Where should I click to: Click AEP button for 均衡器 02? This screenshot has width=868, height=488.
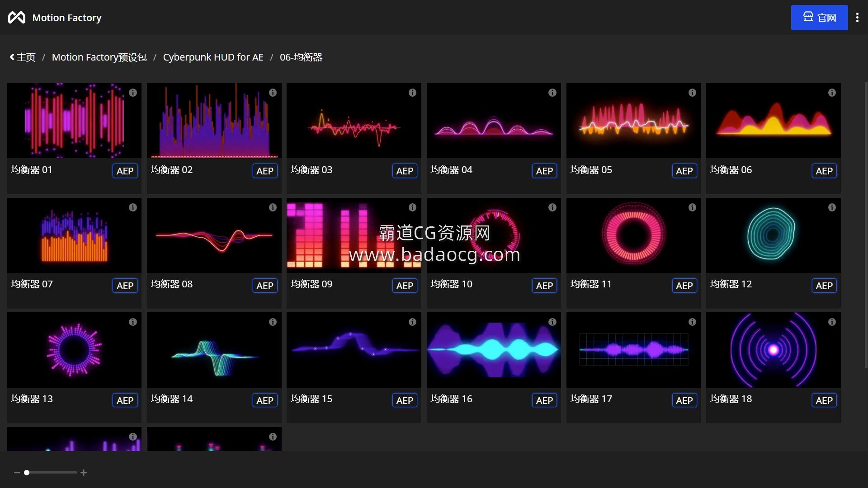pos(264,171)
